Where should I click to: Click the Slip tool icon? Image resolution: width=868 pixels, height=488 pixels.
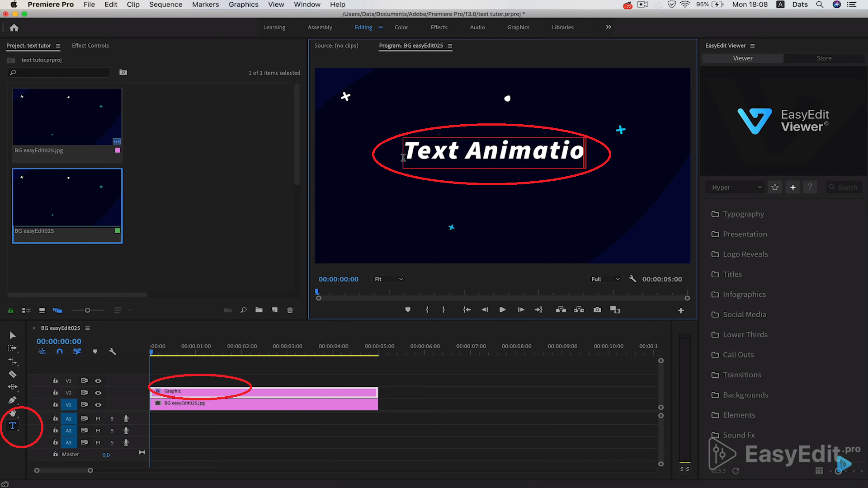click(13, 386)
